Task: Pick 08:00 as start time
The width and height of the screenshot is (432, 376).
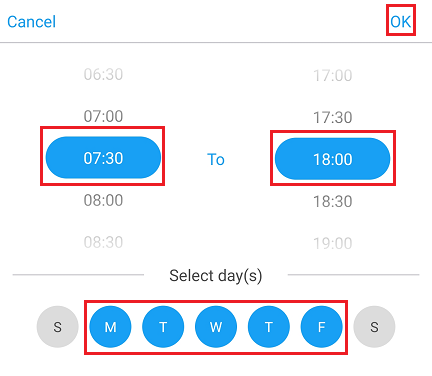Action: [103, 200]
